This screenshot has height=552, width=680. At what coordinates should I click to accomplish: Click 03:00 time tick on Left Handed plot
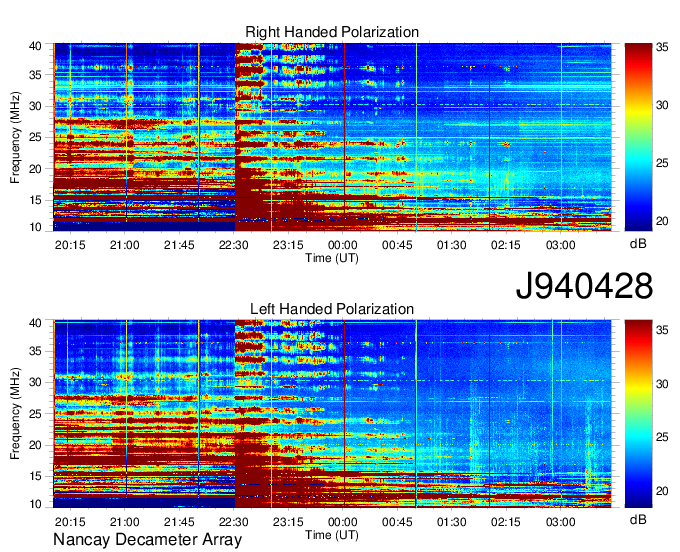560,522
